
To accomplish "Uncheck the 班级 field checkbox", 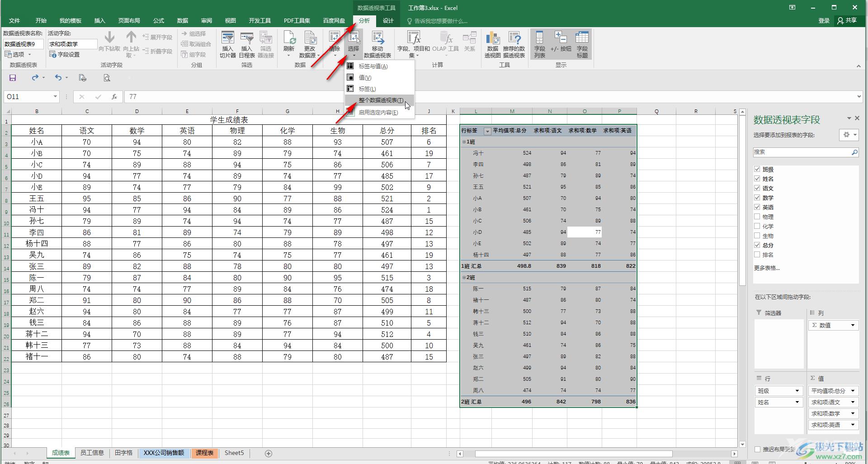I will point(757,169).
